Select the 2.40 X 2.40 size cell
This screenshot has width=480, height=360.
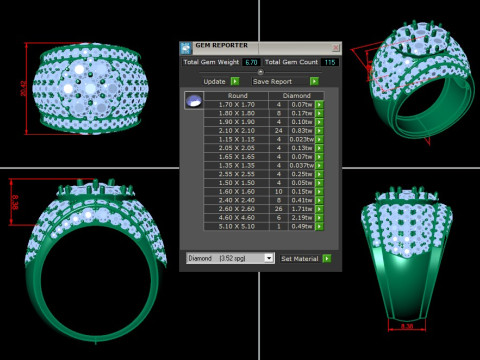[237, 200]
